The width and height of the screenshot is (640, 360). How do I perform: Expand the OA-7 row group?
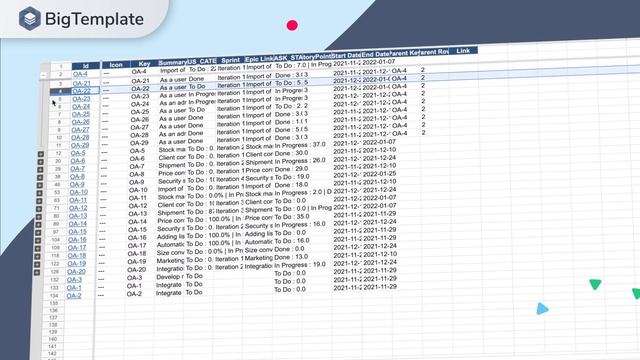pyautogui.click(x=40, y=169)
